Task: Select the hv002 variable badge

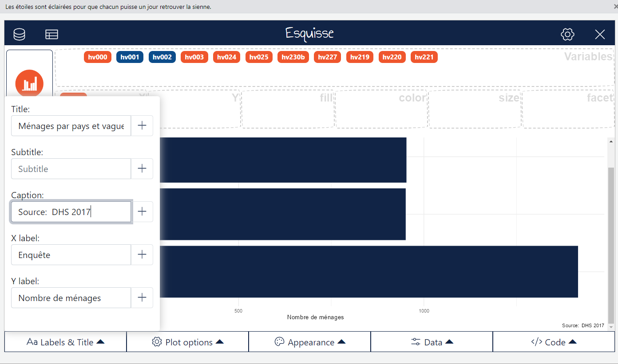Action: [162, 57]
